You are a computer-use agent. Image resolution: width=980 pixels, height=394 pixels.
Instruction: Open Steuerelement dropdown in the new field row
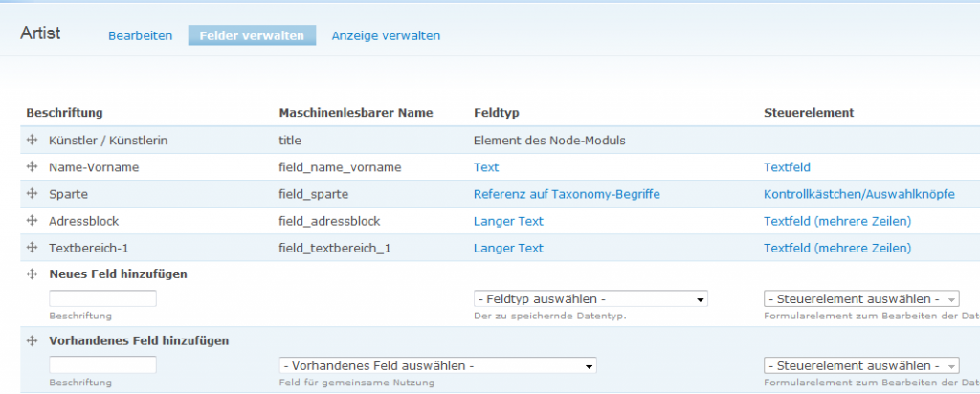pyautogui.click(x=861, y=298)
